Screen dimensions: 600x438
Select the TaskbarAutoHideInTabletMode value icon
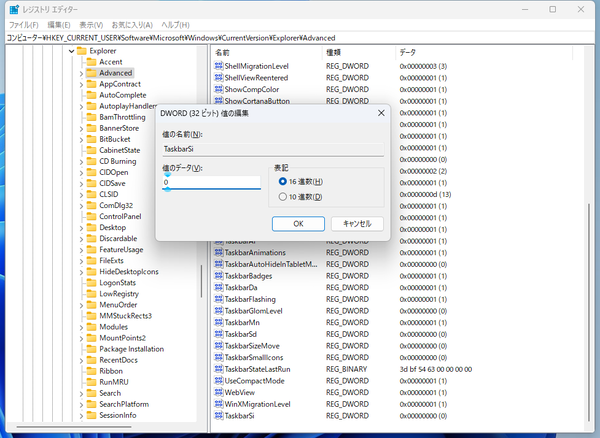coord(218,264)
